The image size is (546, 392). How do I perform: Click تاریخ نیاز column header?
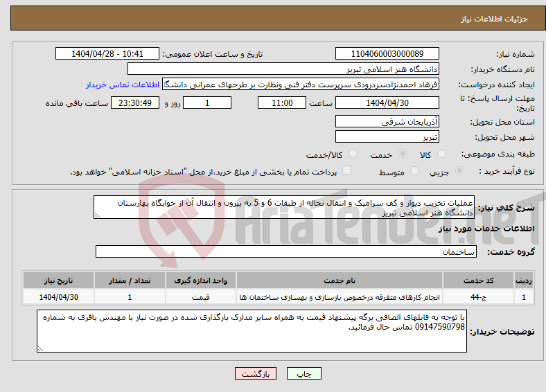pos(58,280)
